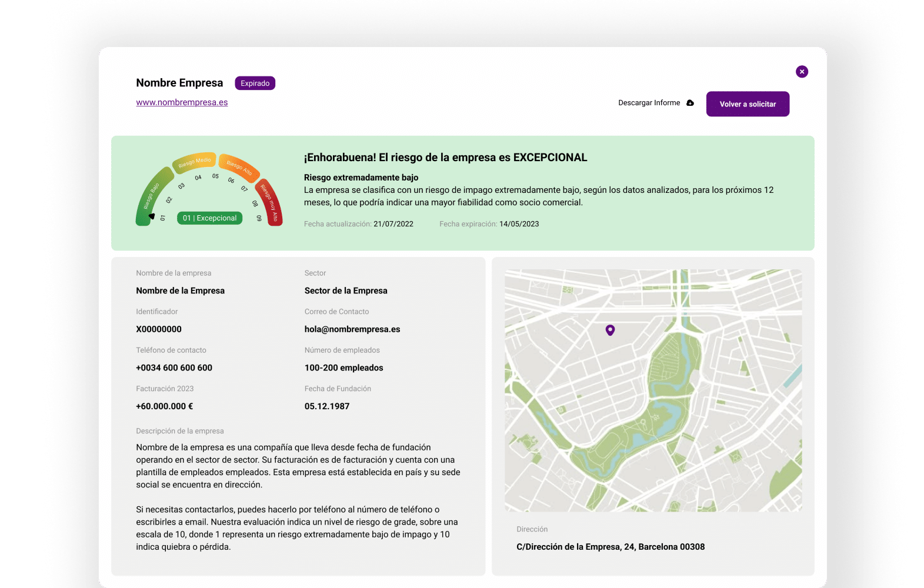Click the purple map location pin
This screenshot has width=924, height=588.
[610, 330]
